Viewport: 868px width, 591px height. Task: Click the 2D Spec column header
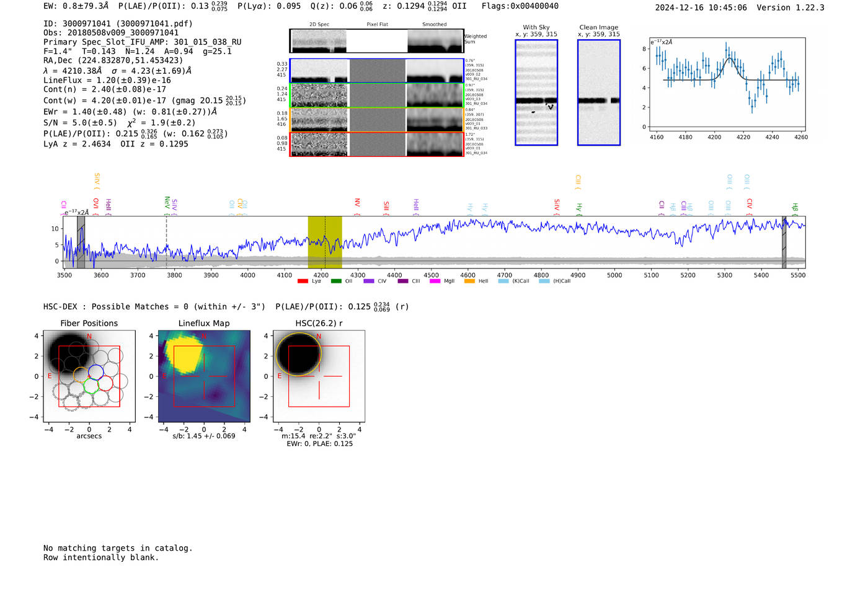(319, 24)
